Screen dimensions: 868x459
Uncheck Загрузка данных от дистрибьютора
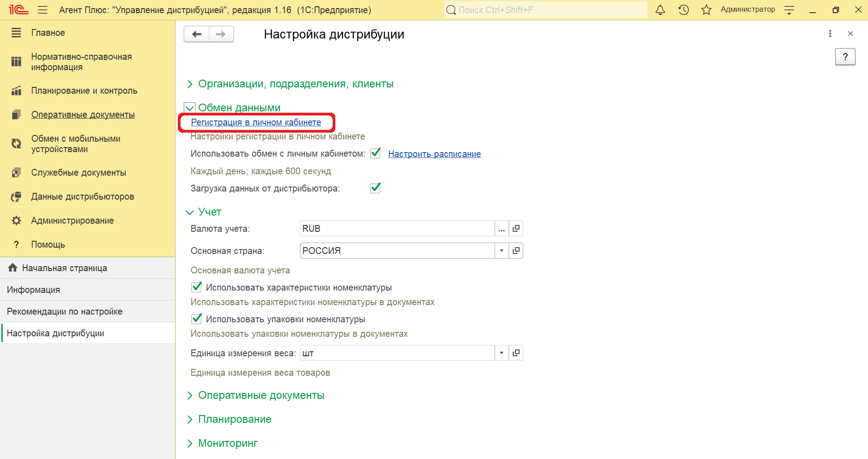click(x=375, y=188)
